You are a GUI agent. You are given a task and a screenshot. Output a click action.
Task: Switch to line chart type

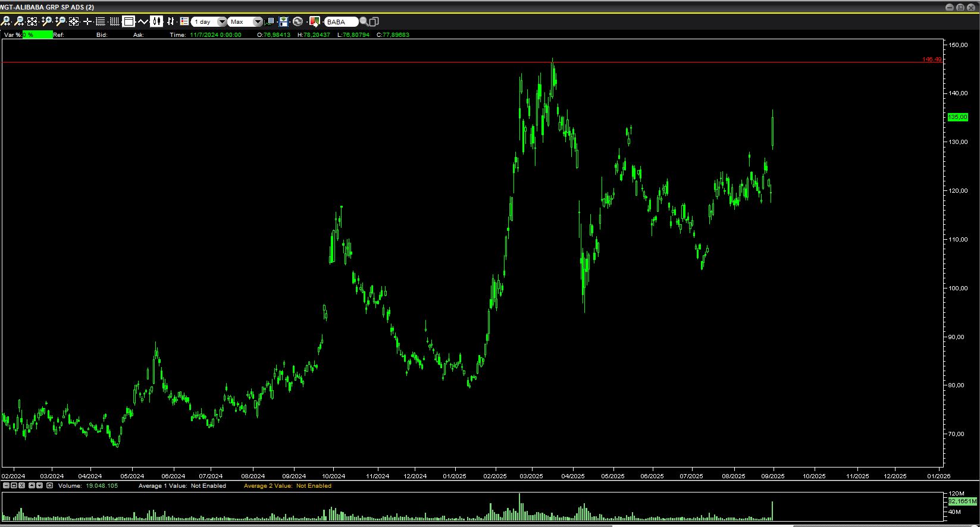[x=143, y=21]
